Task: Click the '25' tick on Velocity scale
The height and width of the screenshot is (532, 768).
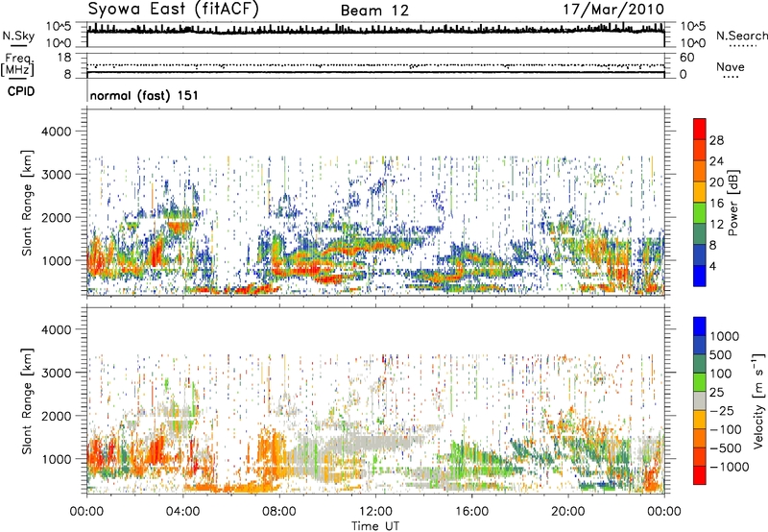Action: click(716, 393)
